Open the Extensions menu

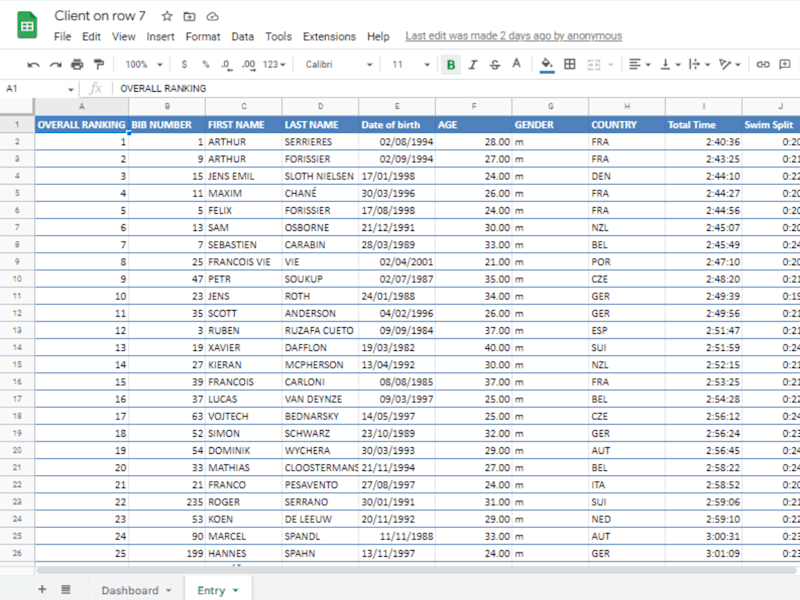point(329,36)
